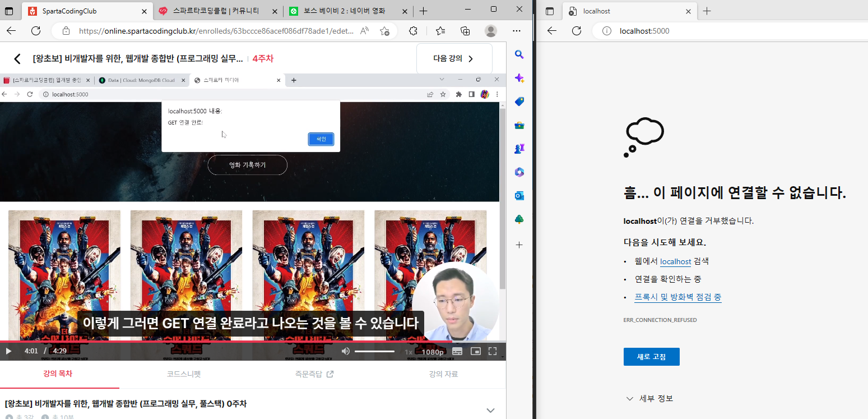
Task: Open the sidebar Shopping tag icon
Action: coord(519,102)
